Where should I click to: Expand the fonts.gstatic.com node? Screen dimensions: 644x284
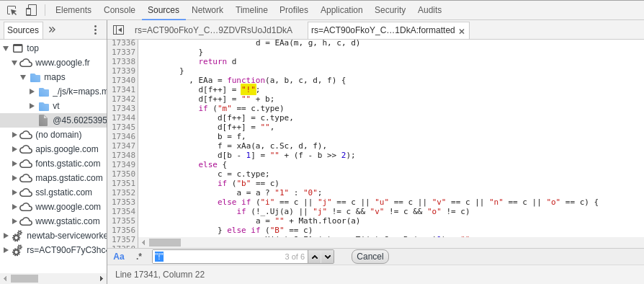pos(14,163)
